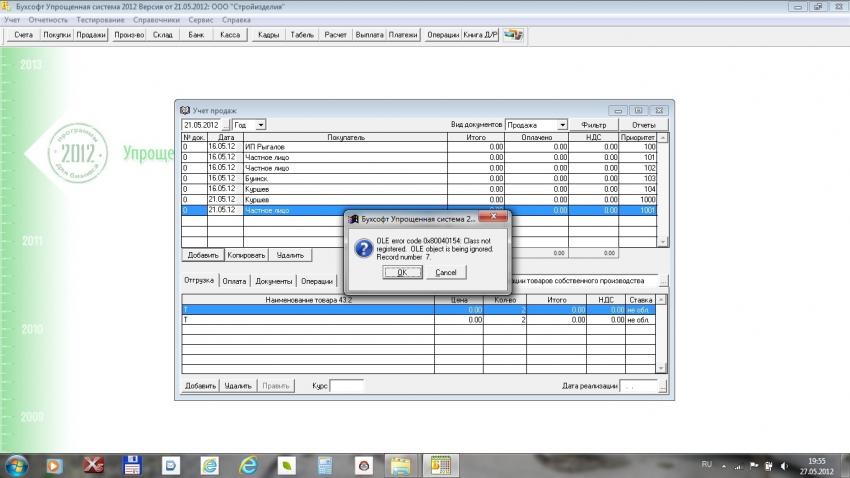Click the Копировать button
Screen dimensions: 850x478
click(x=246, y=255)
